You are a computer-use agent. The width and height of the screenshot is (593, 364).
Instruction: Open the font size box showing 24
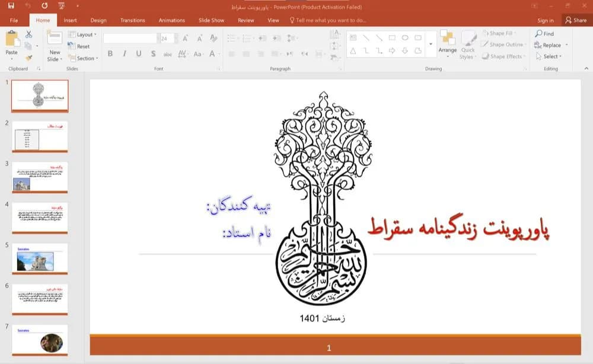[x=168, y=38]
